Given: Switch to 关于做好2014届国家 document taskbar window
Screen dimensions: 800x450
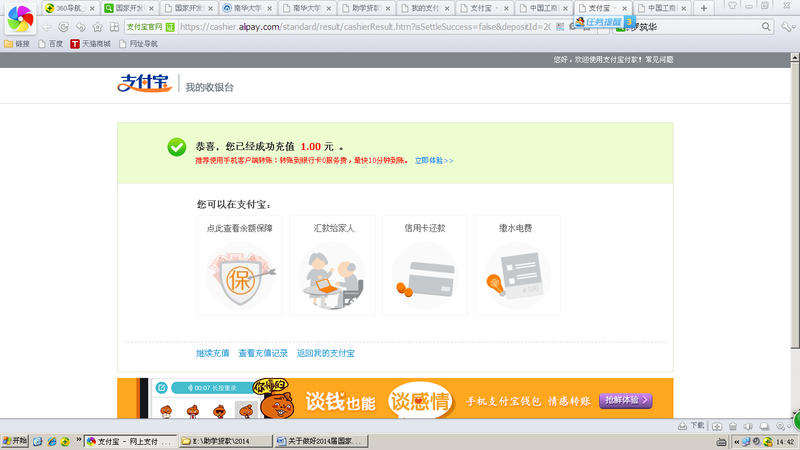Looking at the screenshot, I should point(321,441).
